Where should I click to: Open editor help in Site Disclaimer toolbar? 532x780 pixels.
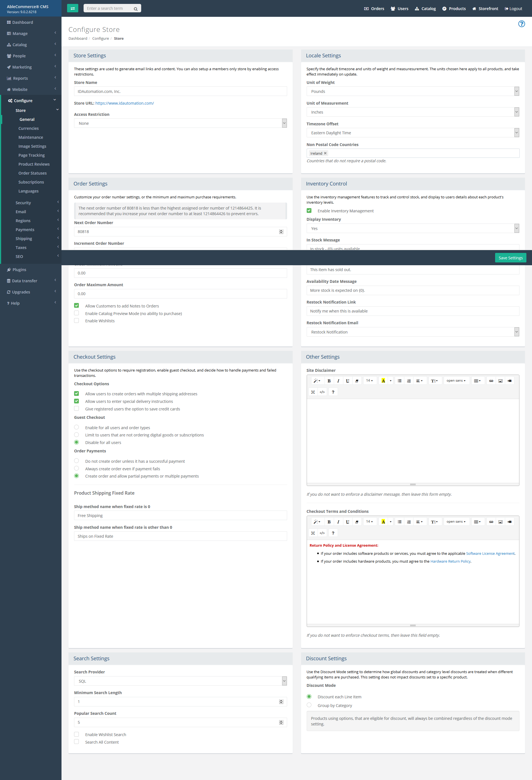pyautogui.click(x=333, y=392)
